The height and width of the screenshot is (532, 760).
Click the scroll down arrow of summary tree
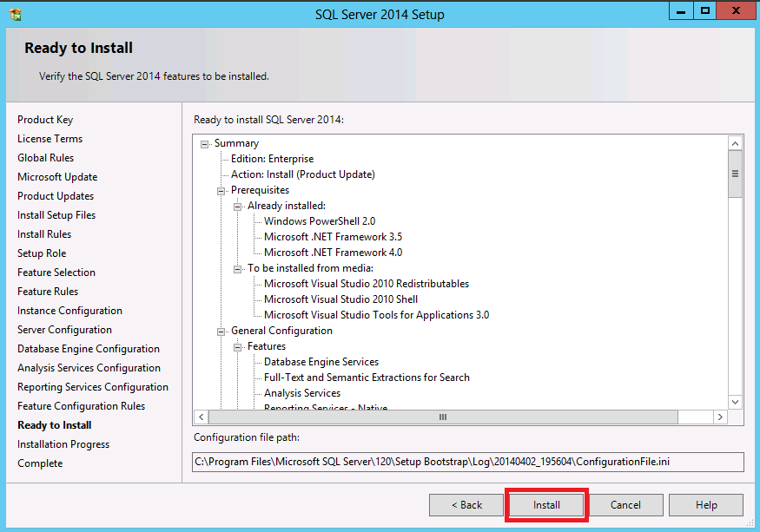pos(736,402)
